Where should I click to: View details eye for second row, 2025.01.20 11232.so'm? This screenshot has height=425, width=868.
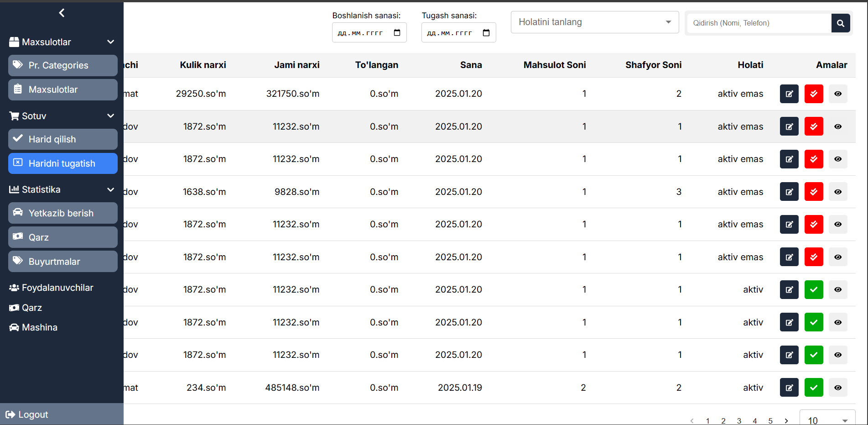838,126
